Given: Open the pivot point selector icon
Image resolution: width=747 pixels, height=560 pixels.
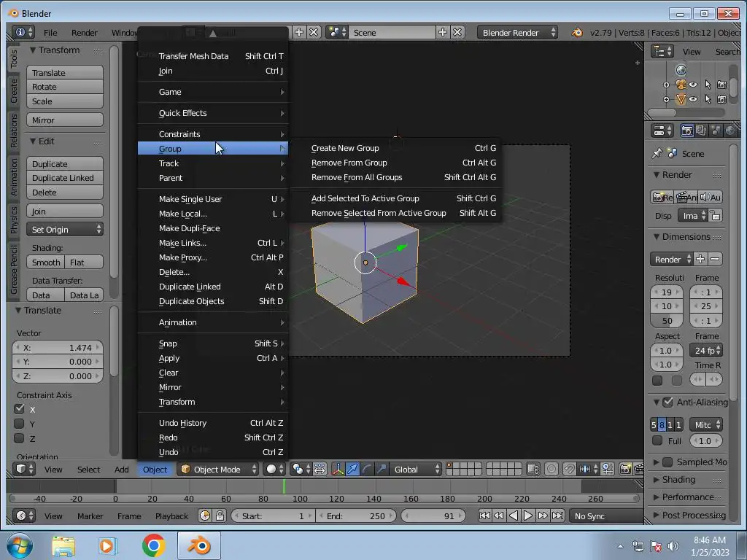Looking at the screenshot, I should coord(301,469).
